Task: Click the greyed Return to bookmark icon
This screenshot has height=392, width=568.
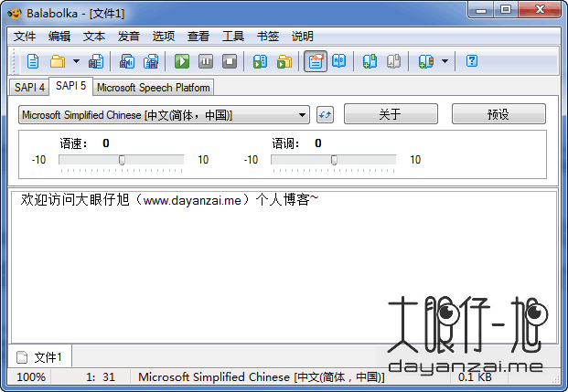Action: tap(394, 61)
